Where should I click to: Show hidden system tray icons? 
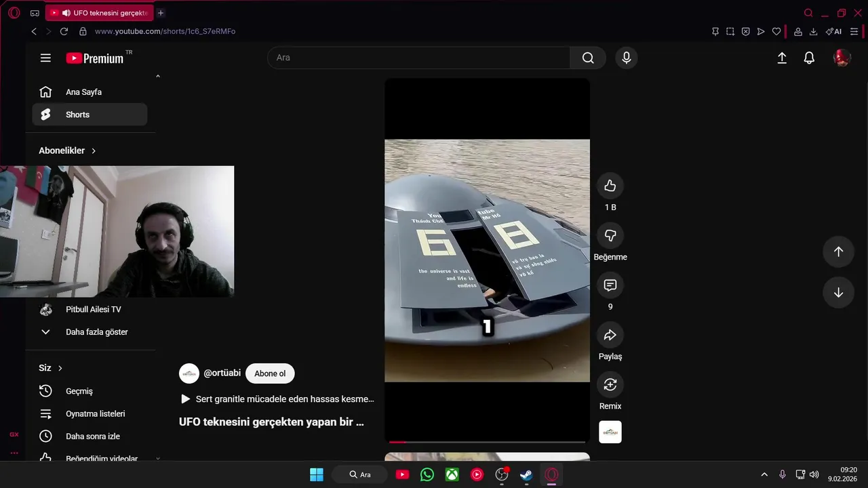764,474
